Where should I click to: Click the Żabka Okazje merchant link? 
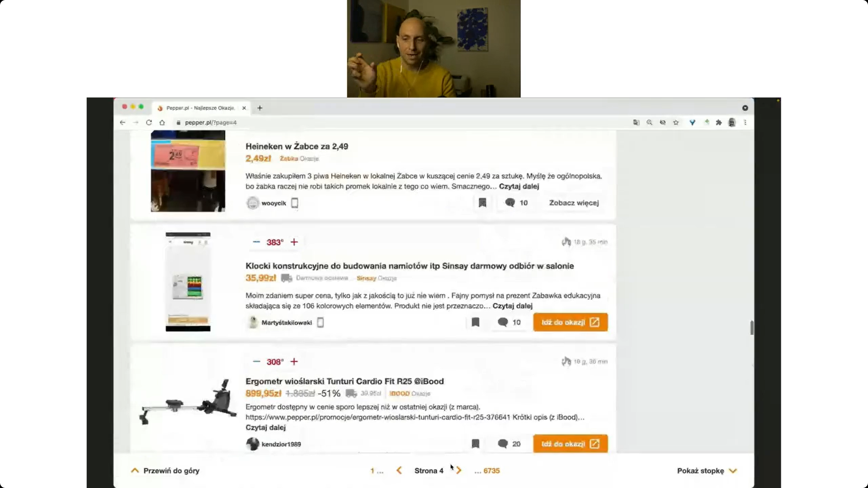pyautogui.click(x=299, y=159)
